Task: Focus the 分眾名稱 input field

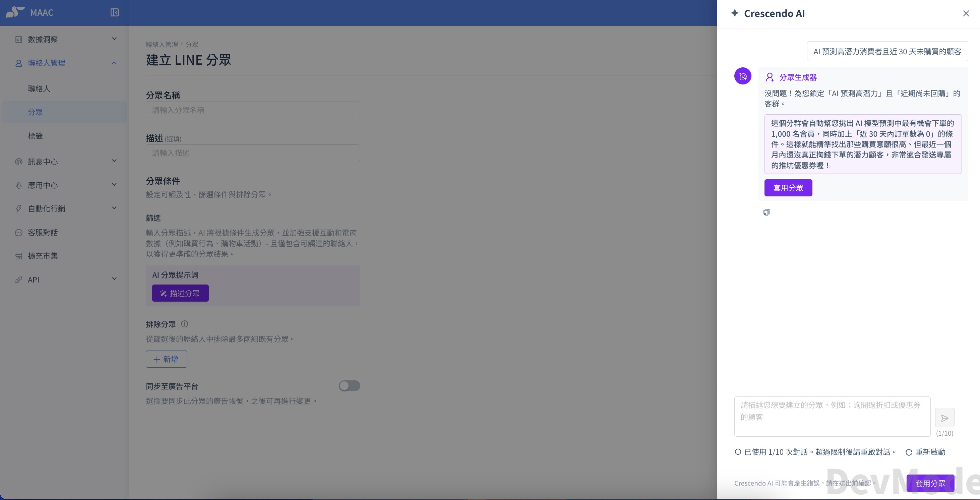Action: pos(253,110)
